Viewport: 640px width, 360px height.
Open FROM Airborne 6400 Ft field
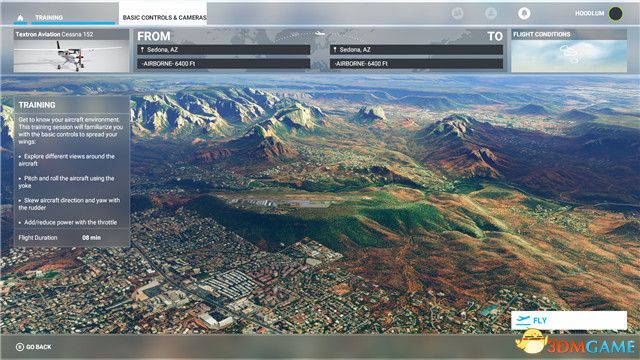click(224, 64)
